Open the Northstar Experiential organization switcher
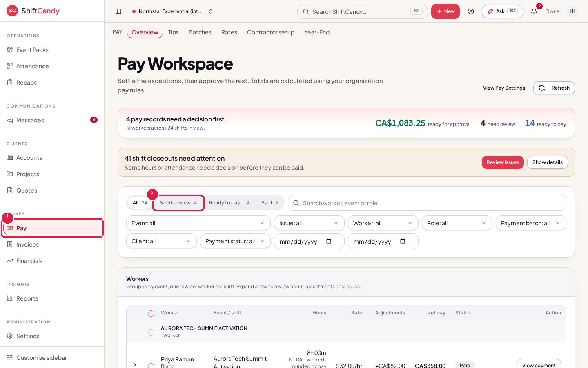This screenshot has width=588, height=368. [x=173, y=11]
